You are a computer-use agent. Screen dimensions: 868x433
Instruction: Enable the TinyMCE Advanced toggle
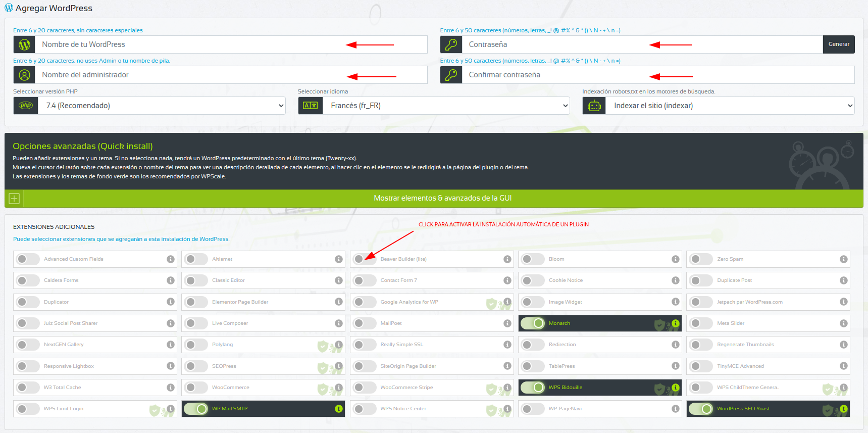(701, 366)
